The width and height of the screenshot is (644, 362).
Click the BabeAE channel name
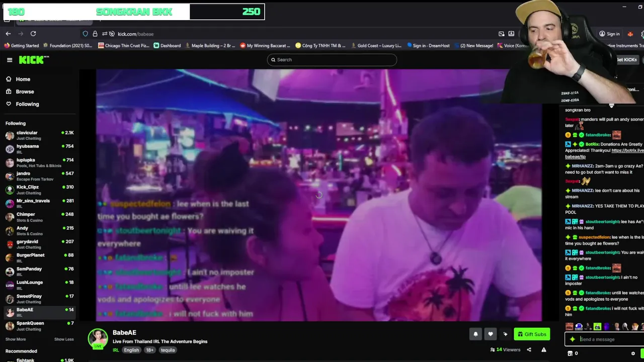[x=124, y=333]
